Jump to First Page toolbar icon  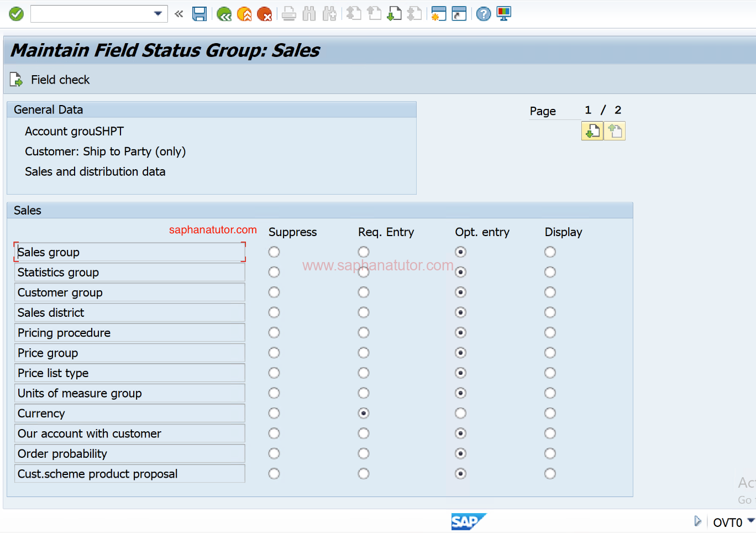coord(354,14)
